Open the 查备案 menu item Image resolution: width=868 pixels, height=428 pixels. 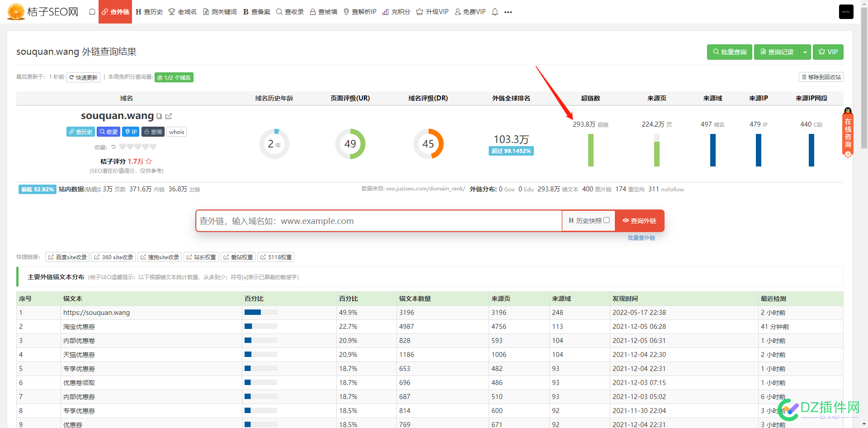click(257, 12)
